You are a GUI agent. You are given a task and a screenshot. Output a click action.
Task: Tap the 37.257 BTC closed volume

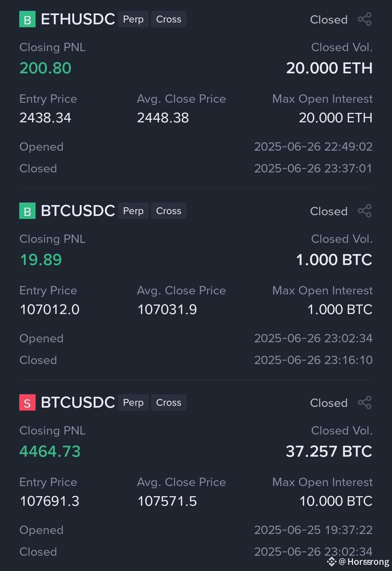pyautogui.click(x=329, y=452)
